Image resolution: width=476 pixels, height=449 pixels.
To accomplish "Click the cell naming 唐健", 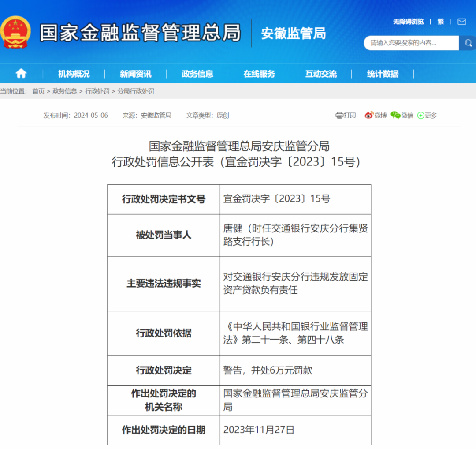I will 295,235.
